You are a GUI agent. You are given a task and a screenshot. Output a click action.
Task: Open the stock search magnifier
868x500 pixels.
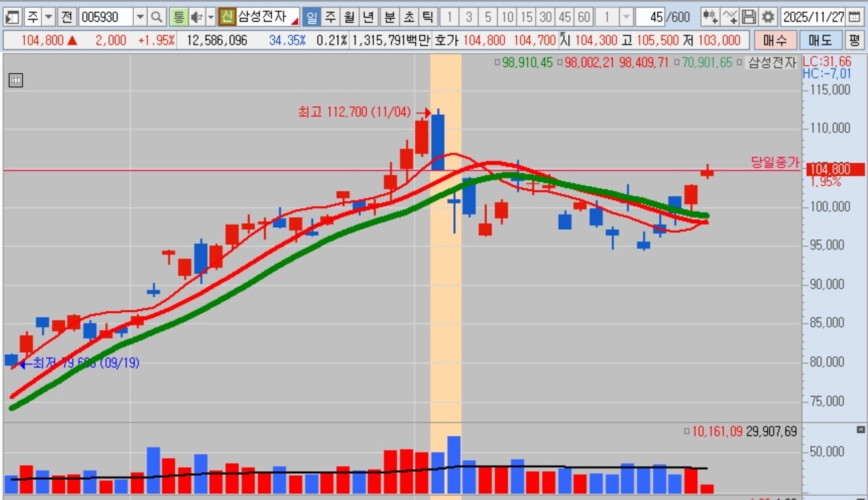tap(156, 17)
